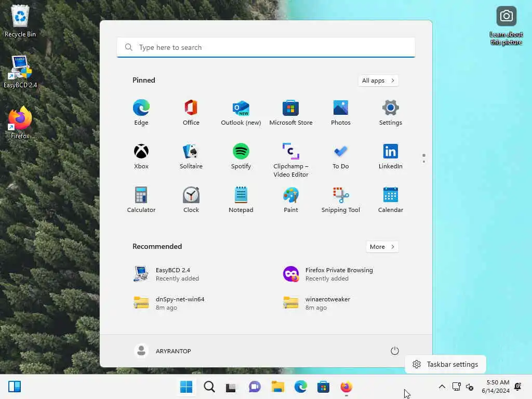Launch the Calculator app
The image size is (532, 399).
(x=141, y=200)
